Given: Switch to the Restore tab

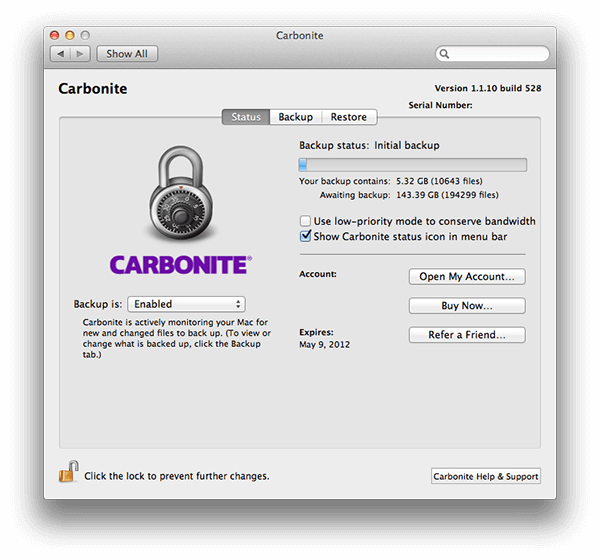Looking at the screenshot, I should pyautogui.click(x=349, y=117).
